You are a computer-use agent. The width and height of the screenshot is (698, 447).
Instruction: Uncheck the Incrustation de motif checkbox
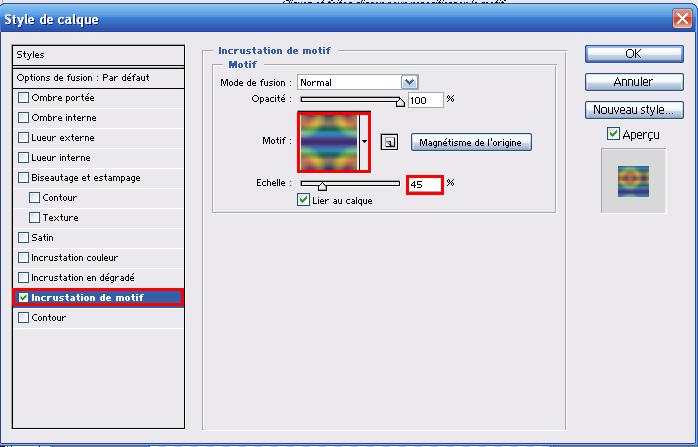(x=23, y=297)
